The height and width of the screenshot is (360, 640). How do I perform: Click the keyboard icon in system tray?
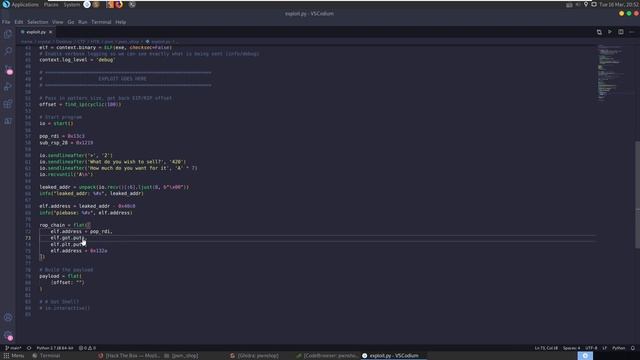(x=569, y=4)
